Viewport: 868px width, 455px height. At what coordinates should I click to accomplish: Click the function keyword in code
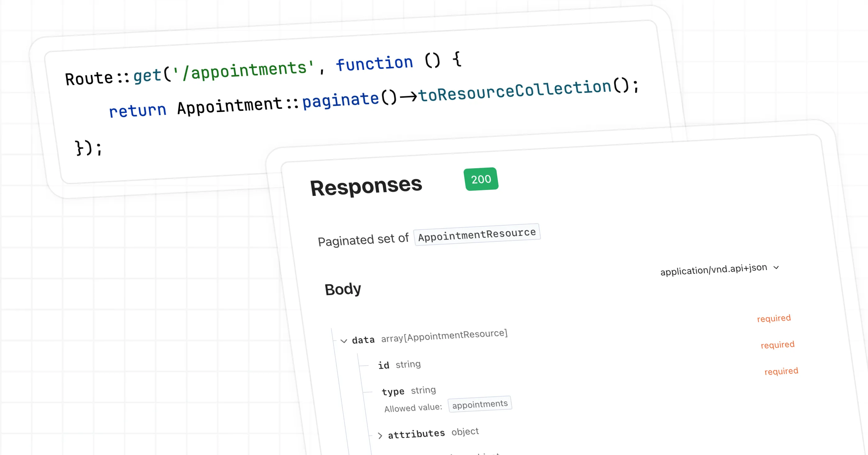[x=374, y=63]
